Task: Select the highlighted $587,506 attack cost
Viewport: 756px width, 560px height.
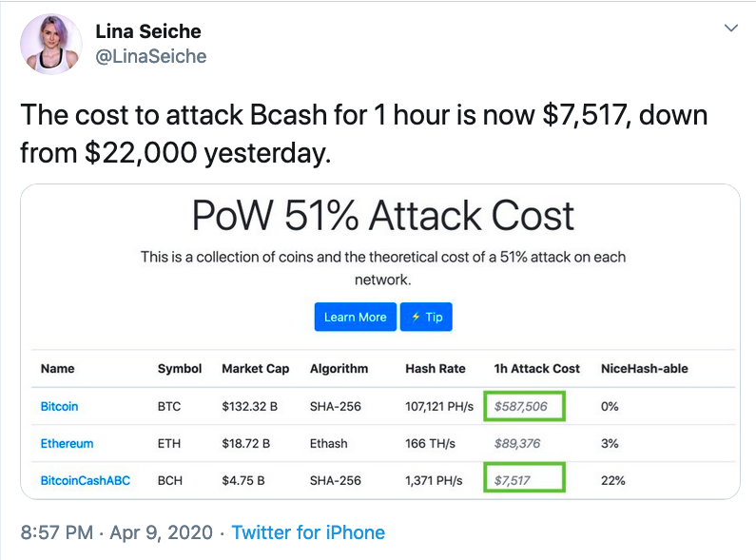Action: (524, 406)
